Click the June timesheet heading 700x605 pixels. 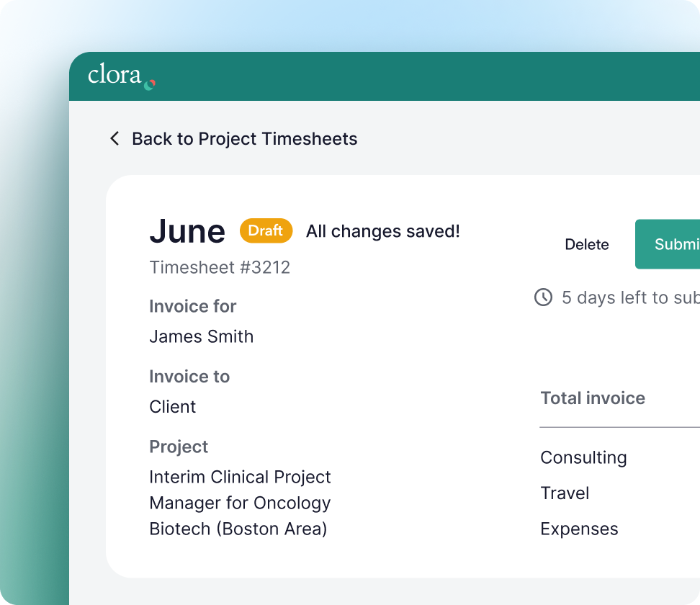pyautogui.click(x=187, y=231)
